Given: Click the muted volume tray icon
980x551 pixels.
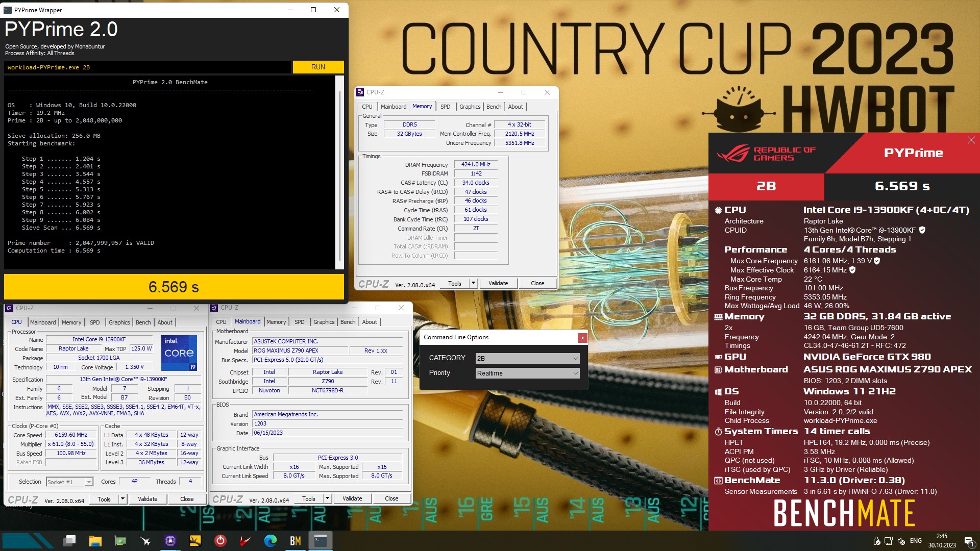Looking at the screenshot, I should [901, 541].
